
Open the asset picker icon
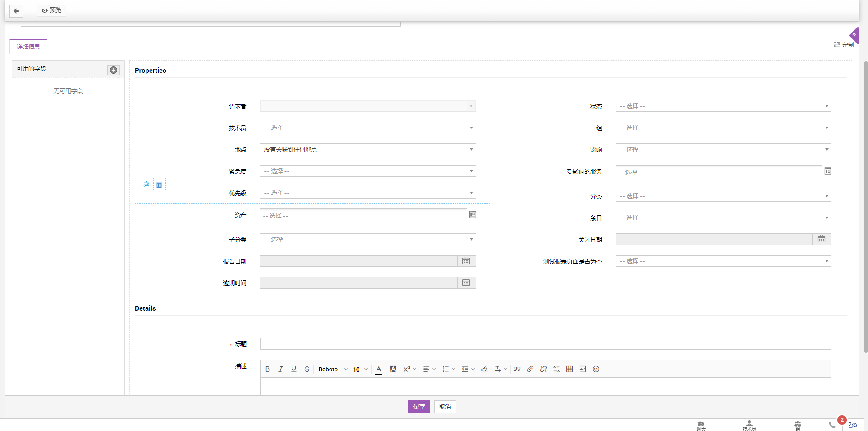(x=472, y=215)
